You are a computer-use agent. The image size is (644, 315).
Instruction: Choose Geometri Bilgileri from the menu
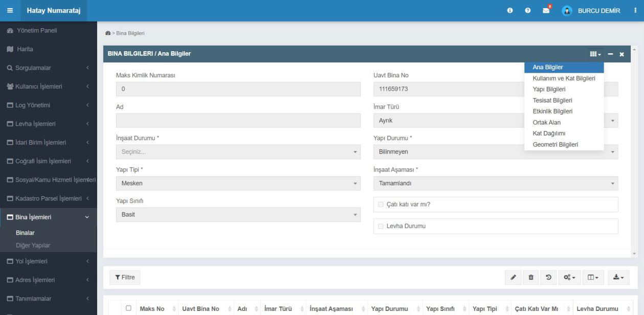[555, 144]
